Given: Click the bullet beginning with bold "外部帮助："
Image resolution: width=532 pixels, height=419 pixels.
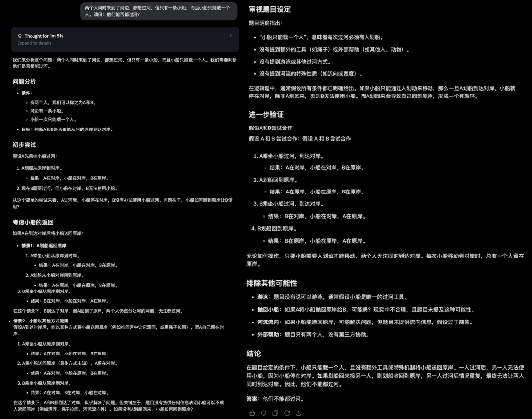Looking at the screenshot, I should [313, 335].
